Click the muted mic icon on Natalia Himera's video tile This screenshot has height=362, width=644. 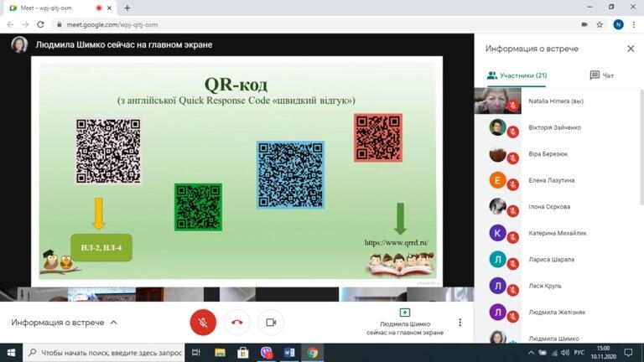pos(512,106)
